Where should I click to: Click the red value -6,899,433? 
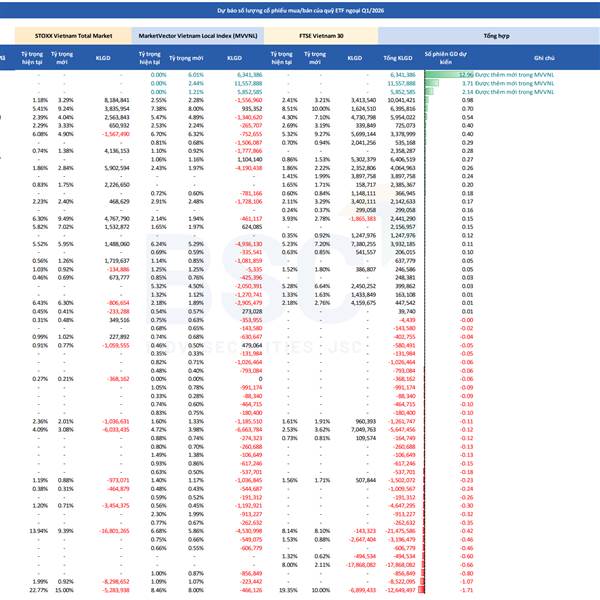[x=362, y=590]
